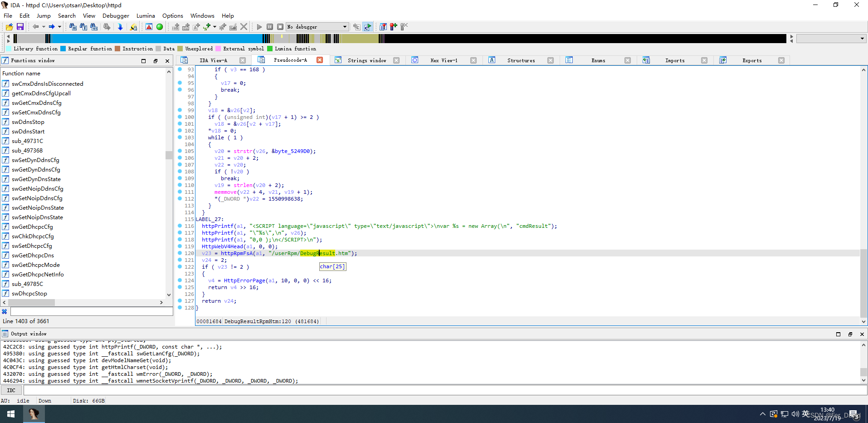Click the Regular function blue legend swatch
The image size is (868, 423).
tap(63, 49)
